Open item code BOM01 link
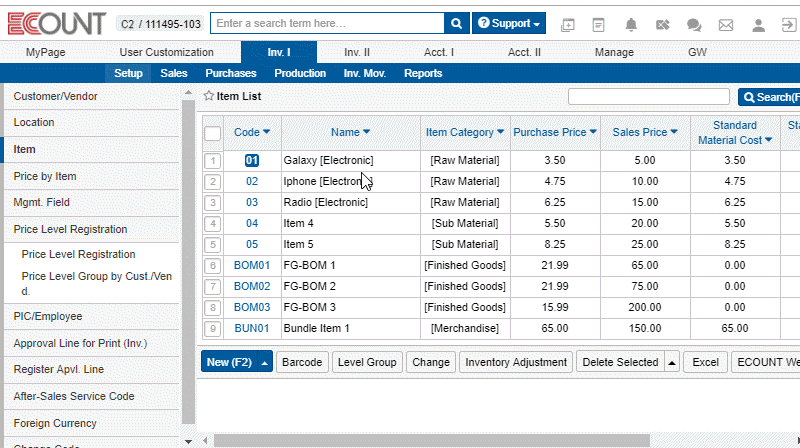The height and width of the screenshot is (448, 800). click(x=252, y=265)
